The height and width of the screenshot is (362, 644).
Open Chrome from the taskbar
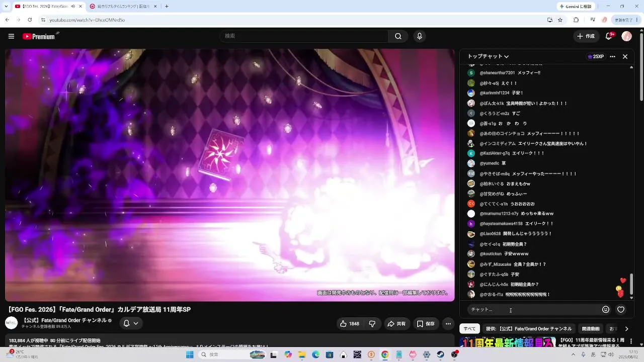coord(385,354)
